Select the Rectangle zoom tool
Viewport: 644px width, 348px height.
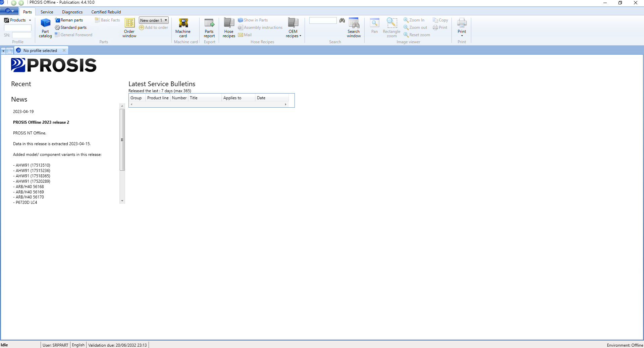click(x=391, y=27)
